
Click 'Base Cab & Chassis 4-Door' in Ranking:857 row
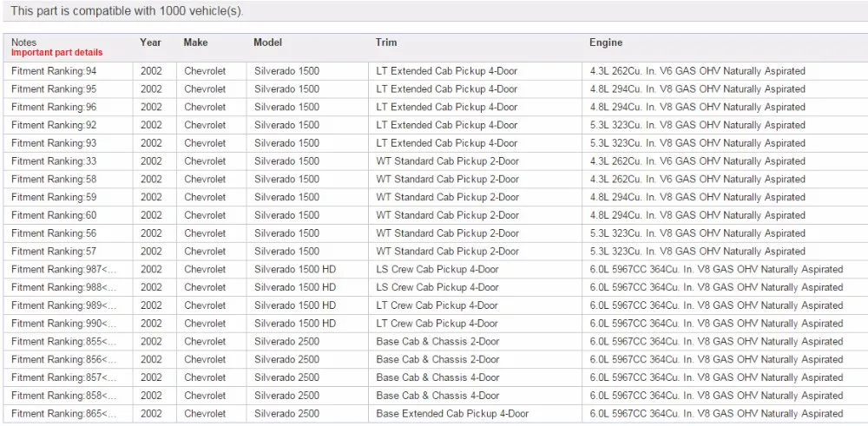point(437,378)
